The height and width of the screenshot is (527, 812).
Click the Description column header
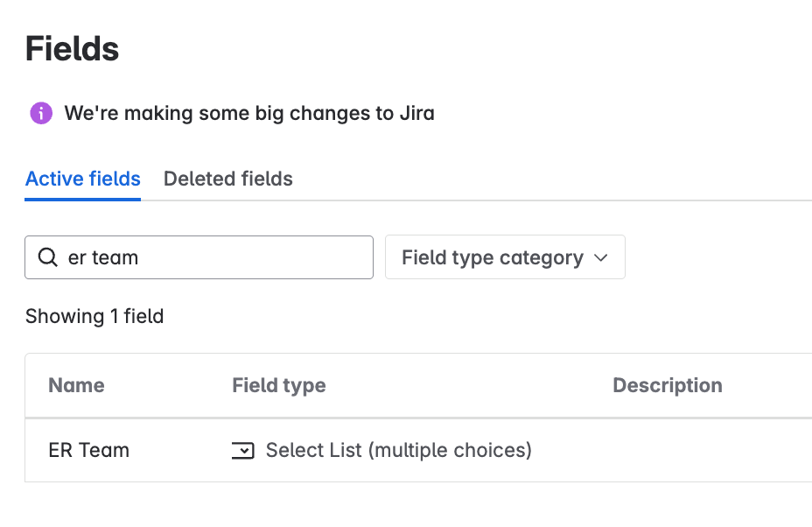[x=667, y=386]
